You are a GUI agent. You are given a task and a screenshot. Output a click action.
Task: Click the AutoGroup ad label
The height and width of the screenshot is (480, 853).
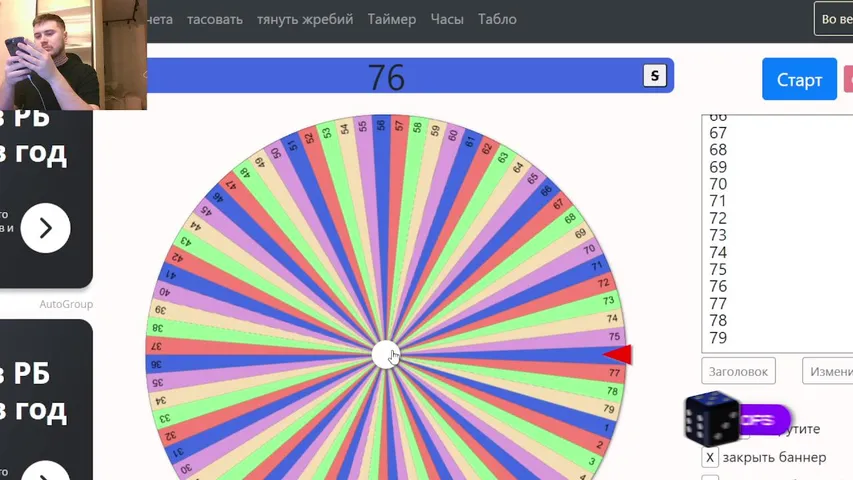pyautogui.click(x=66, y=304)
